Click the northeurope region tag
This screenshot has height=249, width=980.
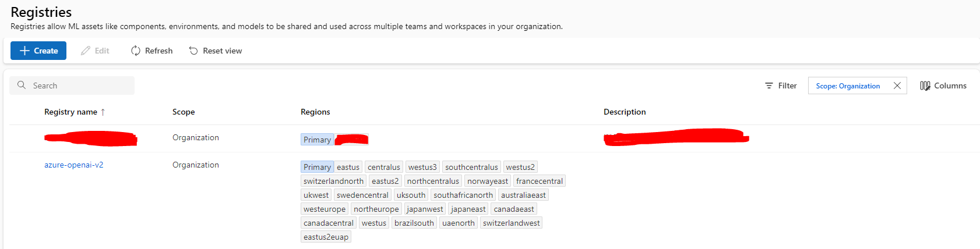(376, 209)
